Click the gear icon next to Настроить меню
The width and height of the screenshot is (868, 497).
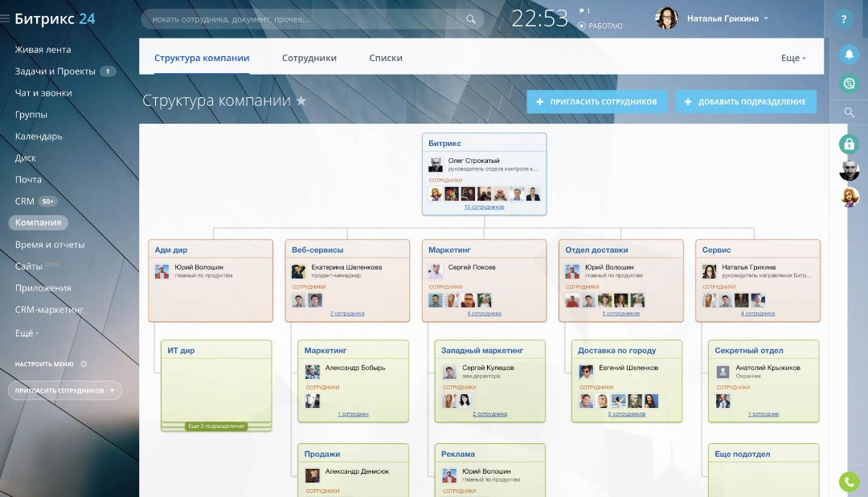pyautogui.click(x=84, y=364)
